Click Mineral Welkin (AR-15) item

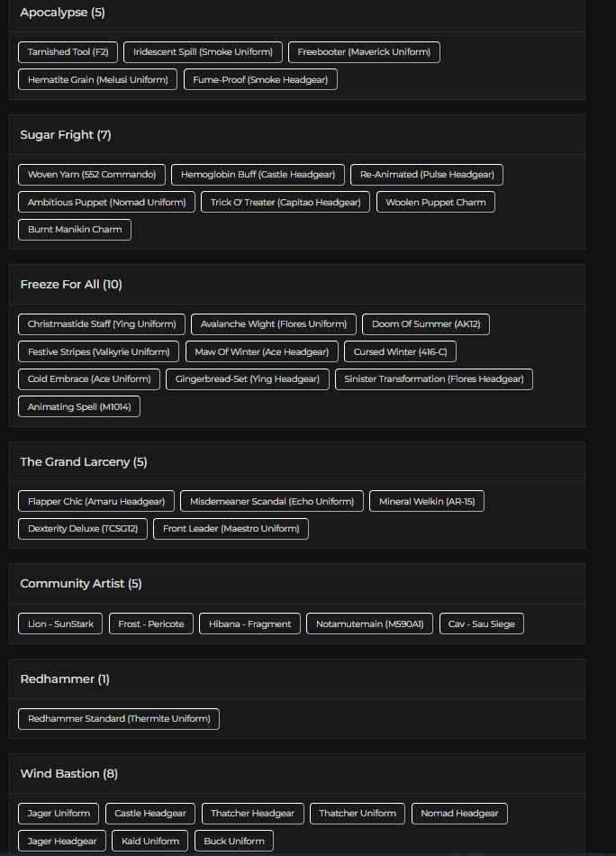[427, 502]
